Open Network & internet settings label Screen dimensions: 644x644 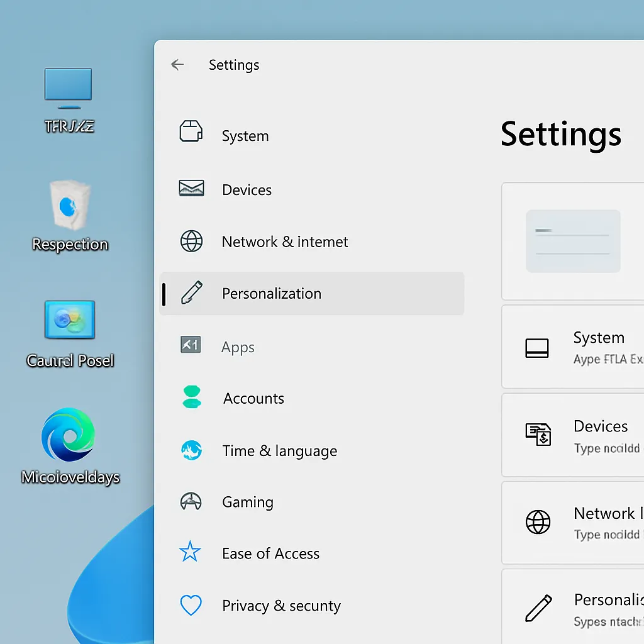click(285, 242)
